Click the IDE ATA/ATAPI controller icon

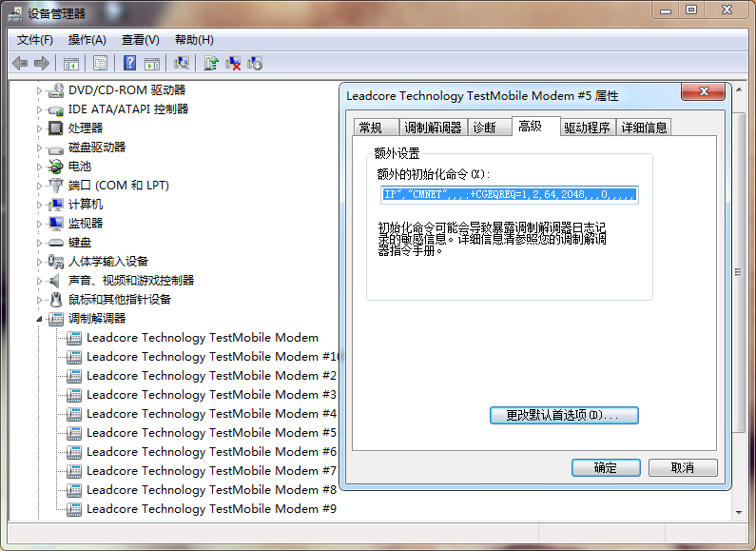coord(56,110)
